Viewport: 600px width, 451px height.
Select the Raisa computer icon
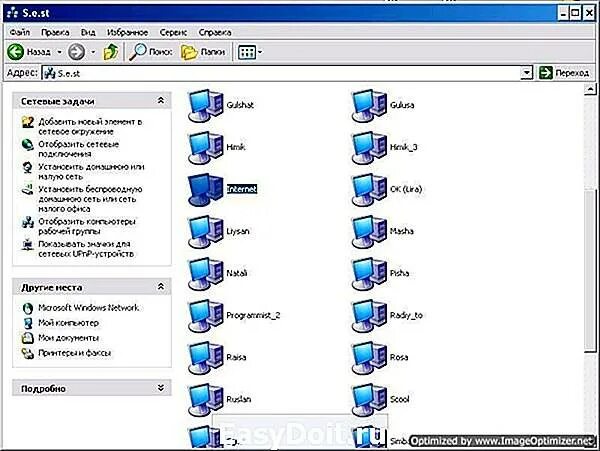[x=205, y=358]
